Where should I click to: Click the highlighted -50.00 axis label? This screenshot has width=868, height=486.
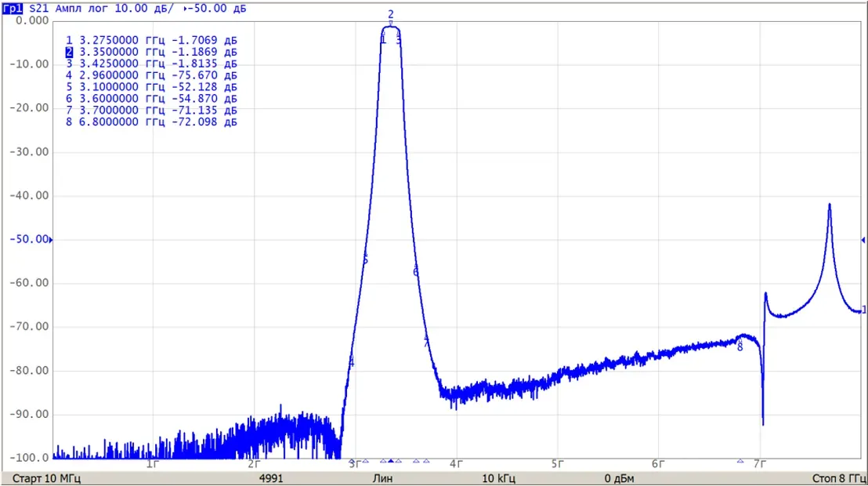point(29,239)
